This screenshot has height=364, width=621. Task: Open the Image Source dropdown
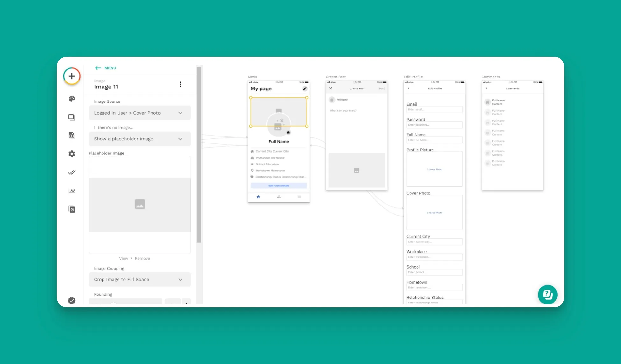tap(140, 113)
